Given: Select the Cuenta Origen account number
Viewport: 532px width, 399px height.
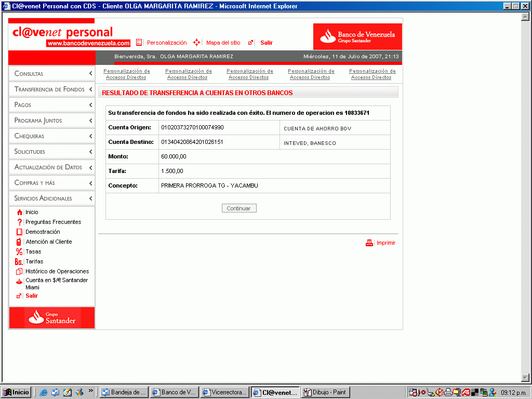Looking at the screenshot, I should coord(192,128).
